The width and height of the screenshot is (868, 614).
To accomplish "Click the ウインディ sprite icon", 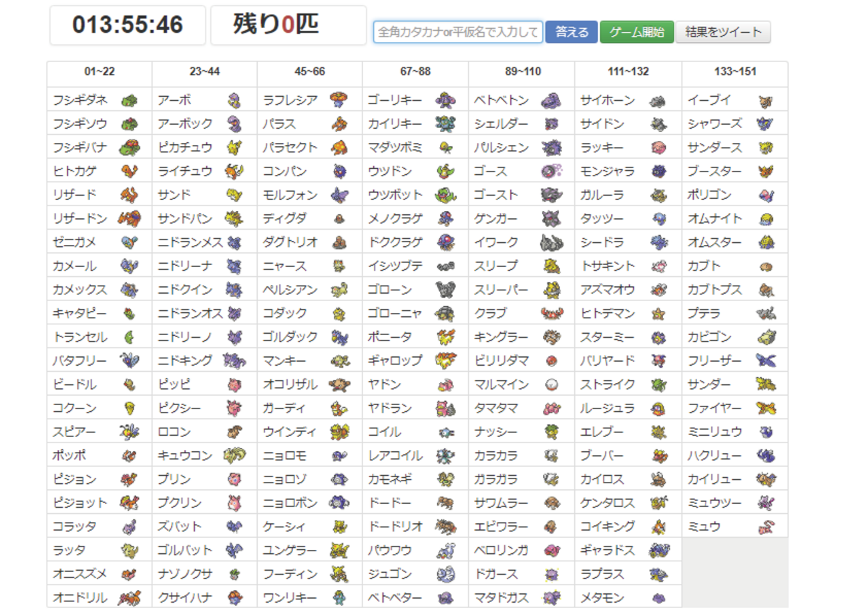I will (x=341, y=431).
